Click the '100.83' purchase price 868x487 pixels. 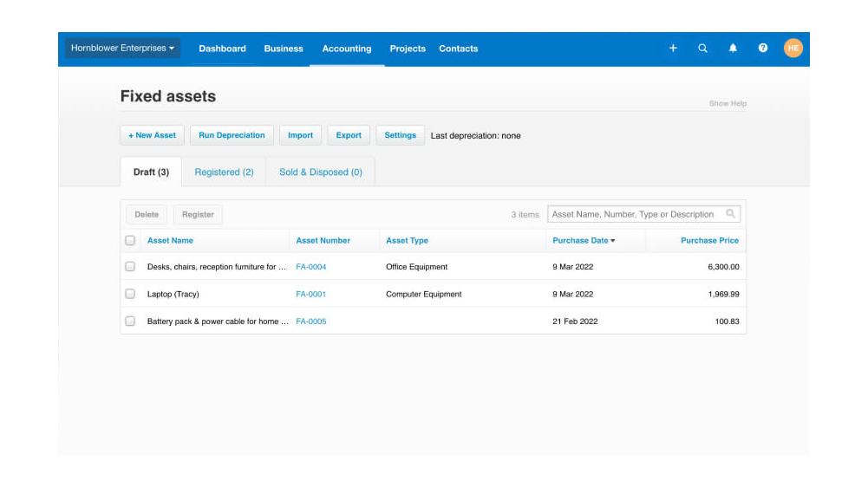tap(727, 321)
